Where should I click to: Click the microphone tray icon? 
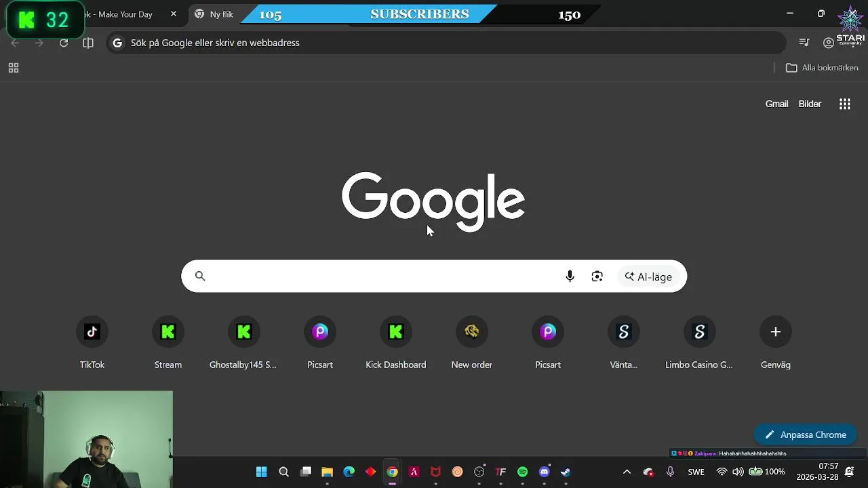pos(670,472)
